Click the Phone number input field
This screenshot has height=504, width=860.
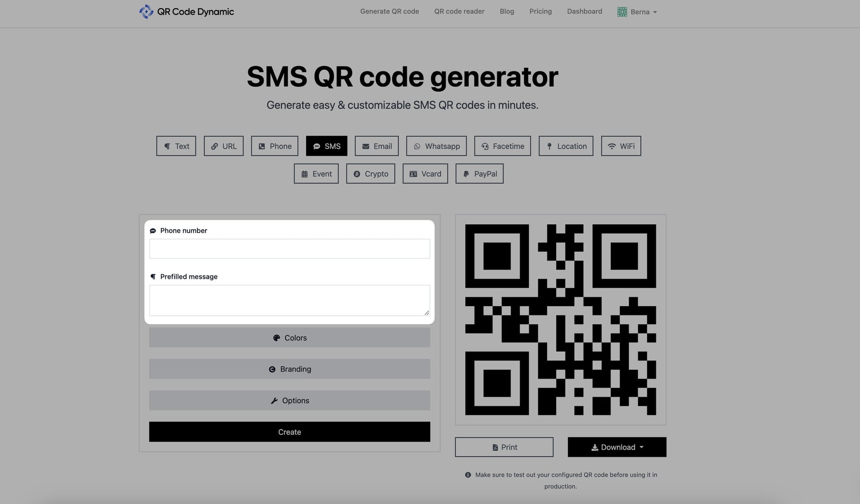[x=290, y=249]
